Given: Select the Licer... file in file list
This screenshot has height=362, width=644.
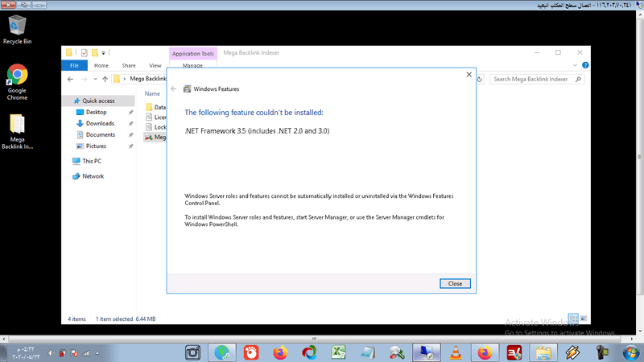Looking at the screenshot, I should [x=155, y=117].
